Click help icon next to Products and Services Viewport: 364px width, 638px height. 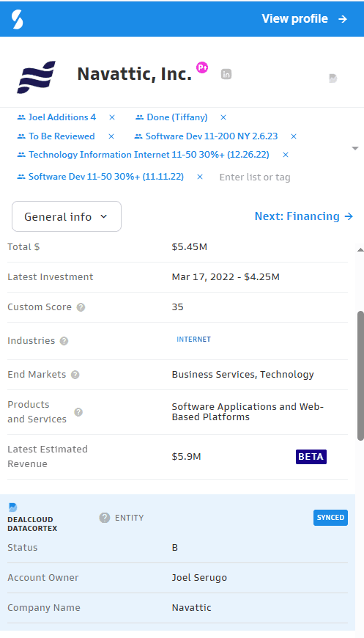click(78, 412)
